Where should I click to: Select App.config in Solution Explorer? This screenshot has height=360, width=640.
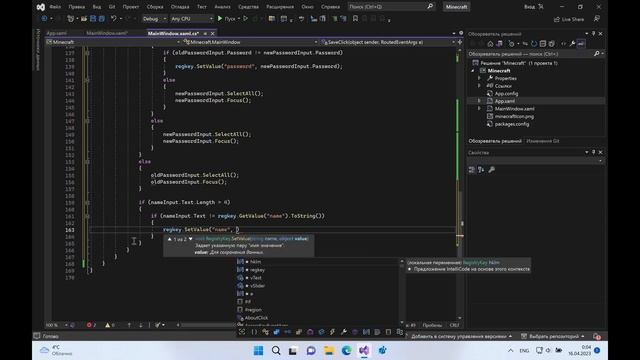(506, 93)
